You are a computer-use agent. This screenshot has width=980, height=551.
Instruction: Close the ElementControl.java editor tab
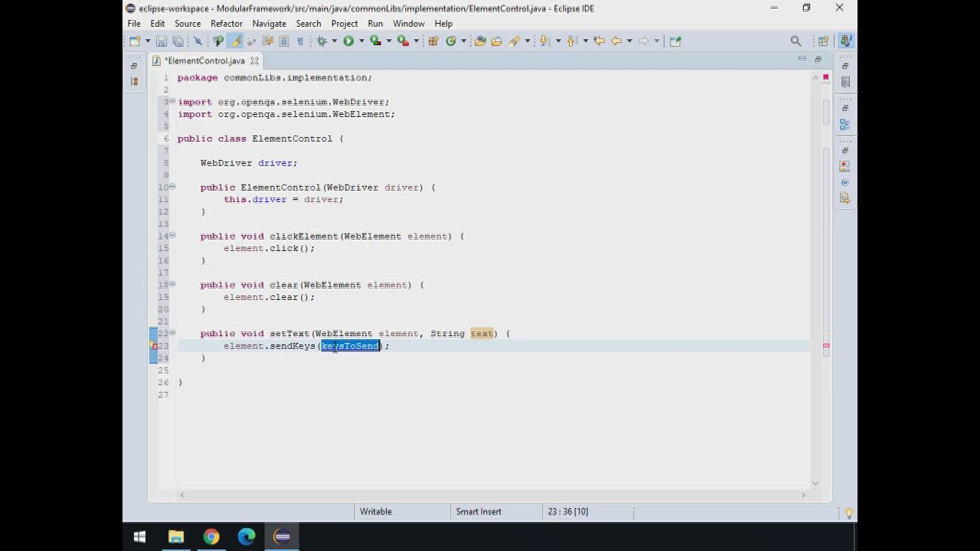[254, 60]
